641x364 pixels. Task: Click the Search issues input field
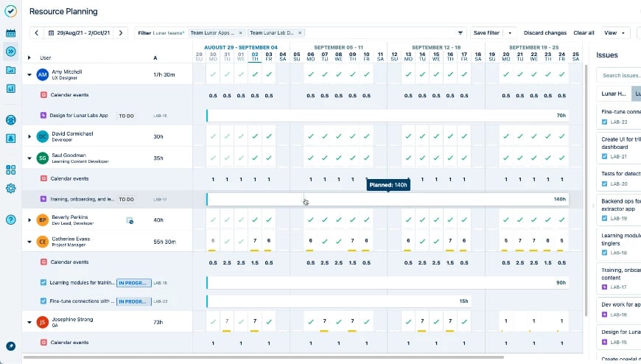point(618,75)
